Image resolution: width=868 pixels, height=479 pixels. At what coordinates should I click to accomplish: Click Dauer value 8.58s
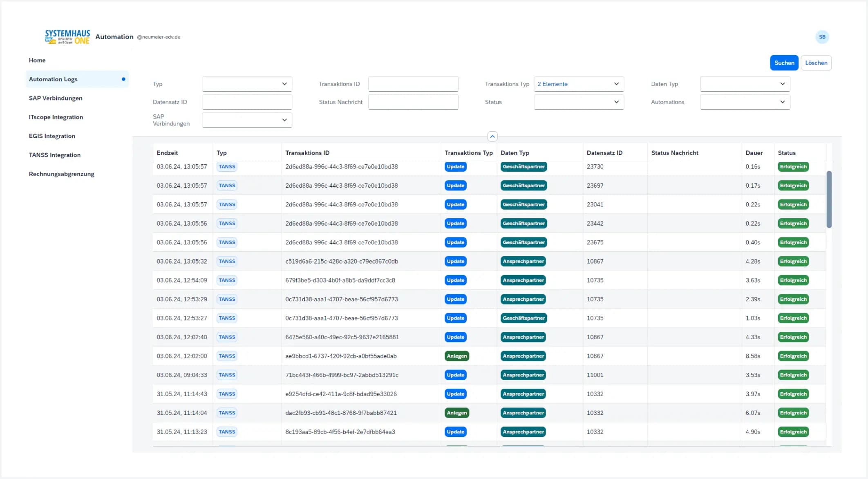pyautogui.click(x=753, y=356)
